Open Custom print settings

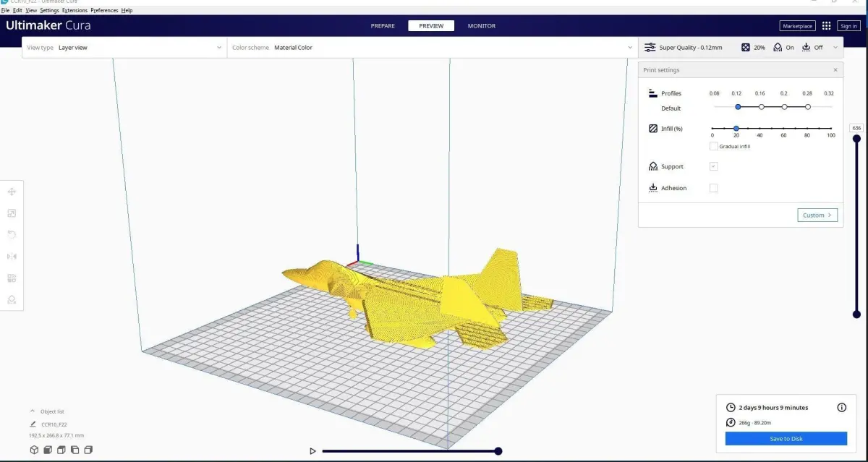pyautogui.click(x=817, y=215)
